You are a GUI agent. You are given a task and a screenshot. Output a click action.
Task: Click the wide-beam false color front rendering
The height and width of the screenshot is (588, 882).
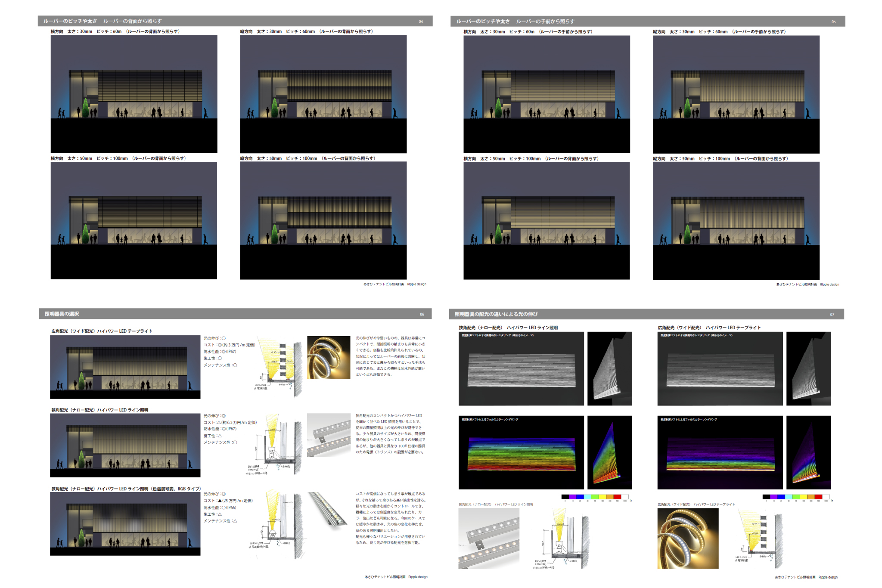pos(720,452)
